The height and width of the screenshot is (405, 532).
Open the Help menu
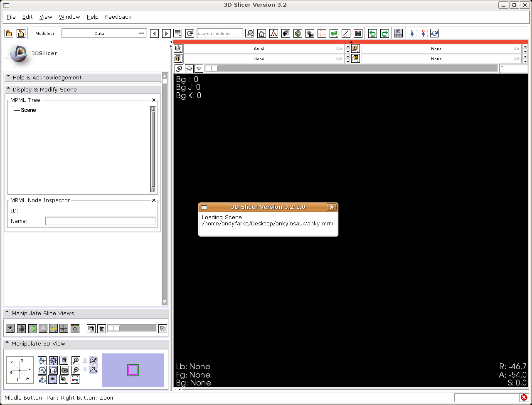coord(93,17)
